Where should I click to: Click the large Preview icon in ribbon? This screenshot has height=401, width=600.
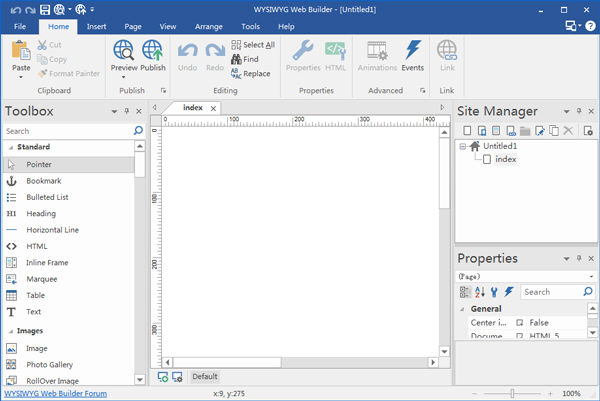pos(124,51)
